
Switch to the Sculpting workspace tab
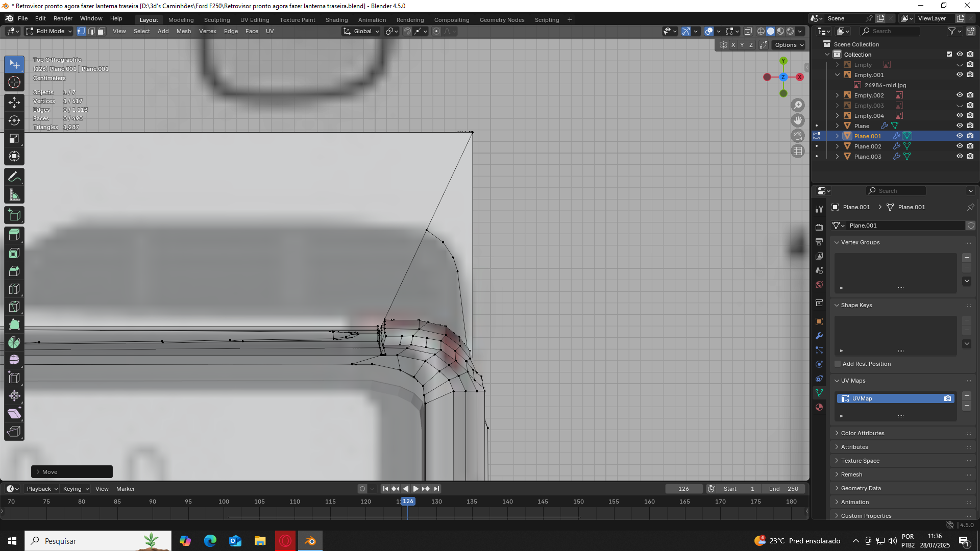217,20
